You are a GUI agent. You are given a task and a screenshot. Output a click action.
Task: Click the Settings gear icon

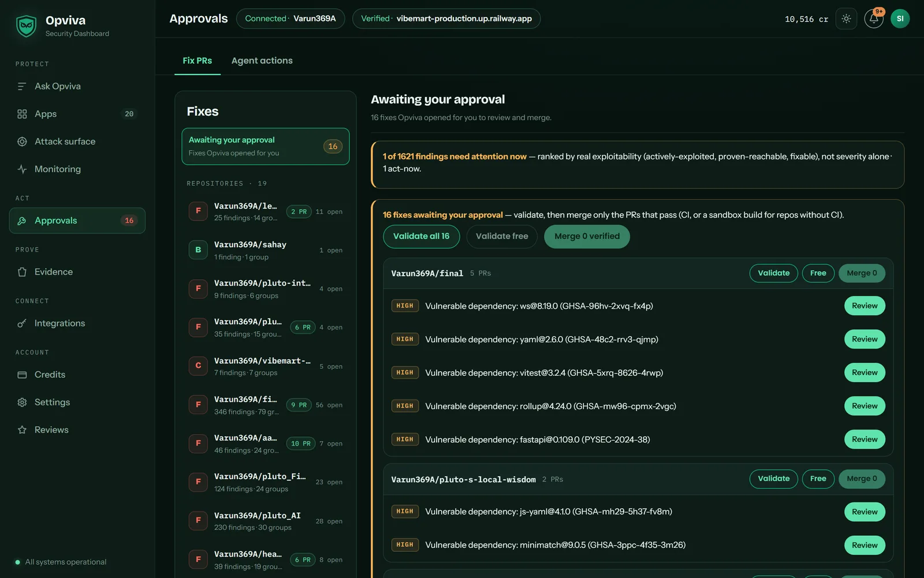(x=22, y=402)
